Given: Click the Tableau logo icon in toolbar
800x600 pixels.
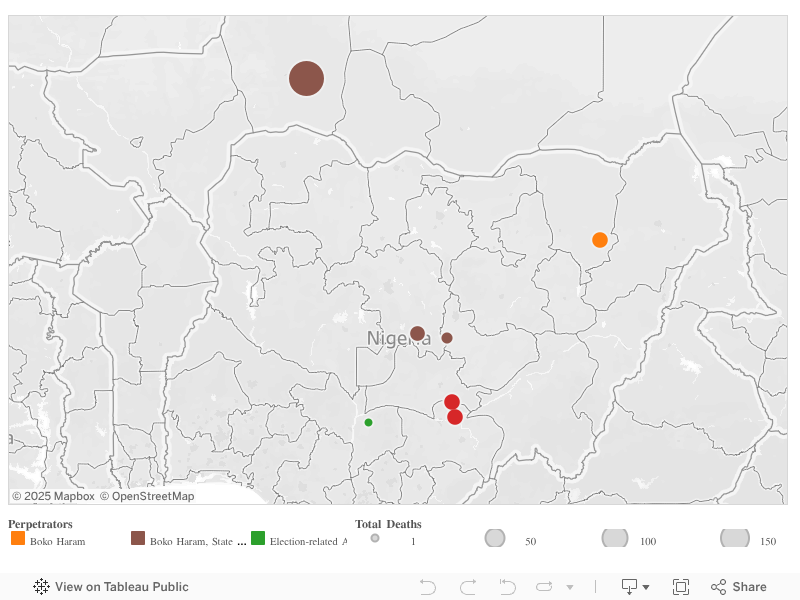Looking at the screenshot, I should (41, 587).
